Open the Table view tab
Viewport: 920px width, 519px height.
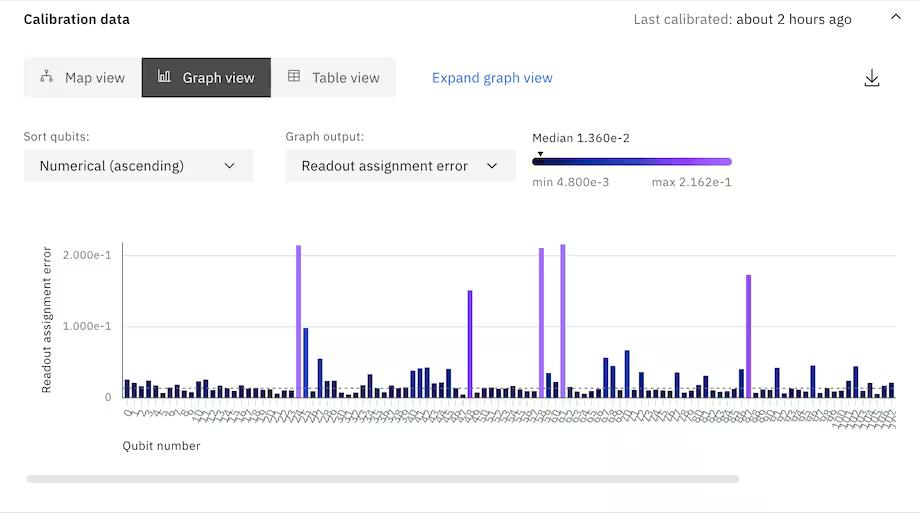[333, 77]
